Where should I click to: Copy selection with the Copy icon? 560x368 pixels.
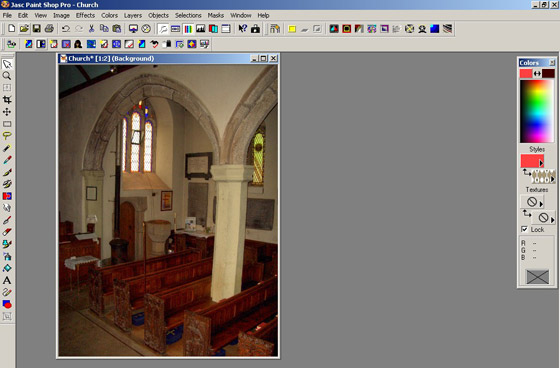point(104,29)
